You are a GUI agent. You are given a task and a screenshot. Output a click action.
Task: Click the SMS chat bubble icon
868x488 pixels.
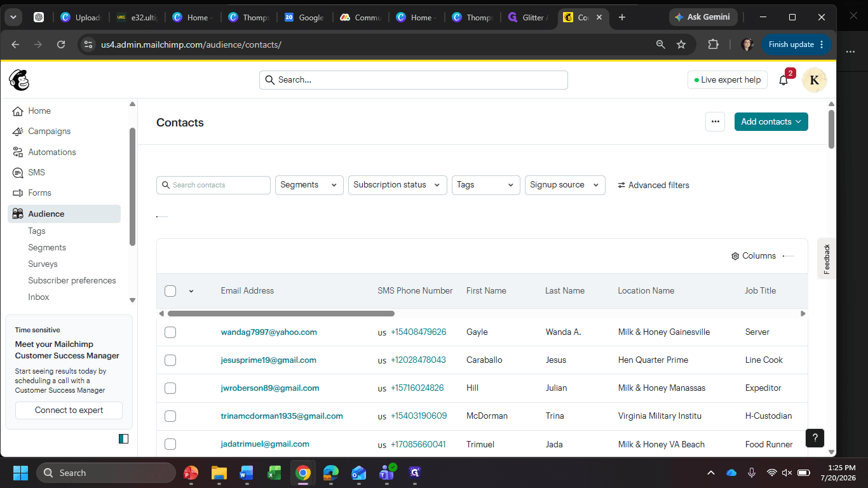tap(18, 173)
